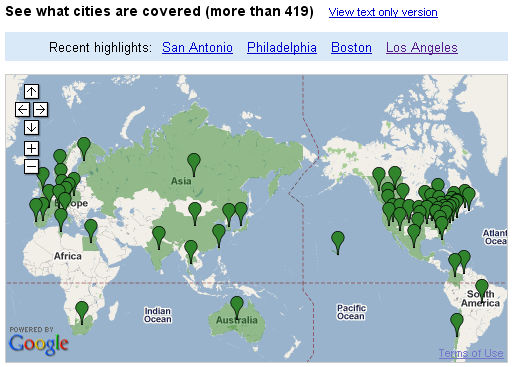Viewport: 513px width, 367px height.
Task: Select the pin in Egypt
Action: click(x=91, y=230)
